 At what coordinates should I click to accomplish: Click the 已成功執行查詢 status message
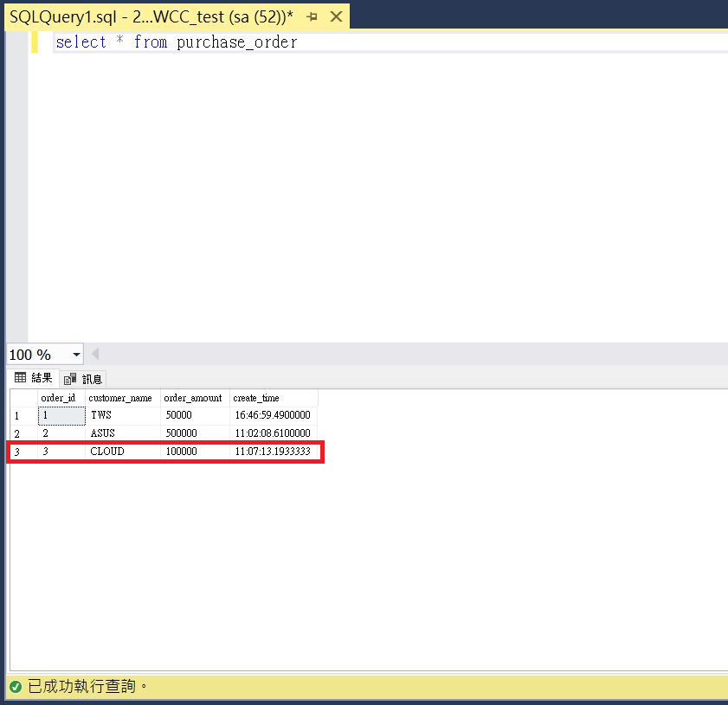(87, 686)
